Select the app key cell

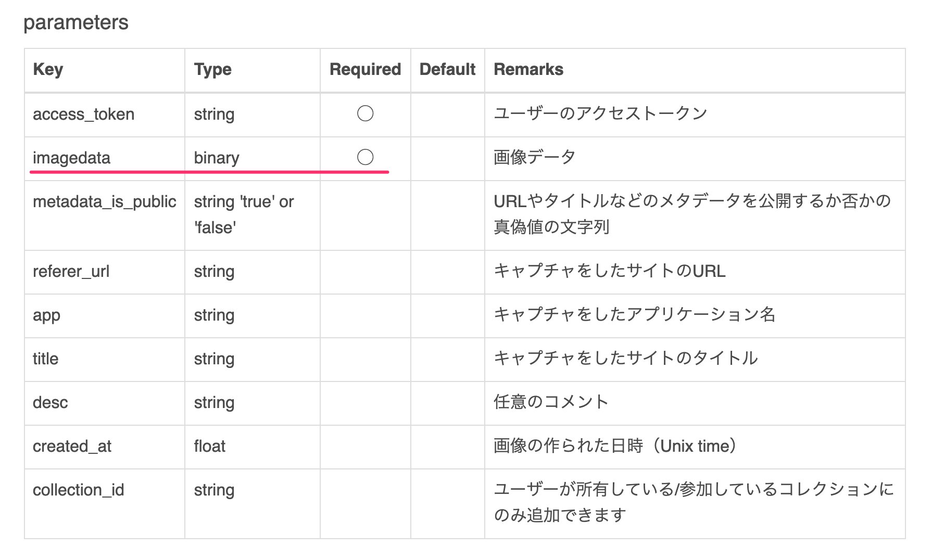[x=105, y=316]
